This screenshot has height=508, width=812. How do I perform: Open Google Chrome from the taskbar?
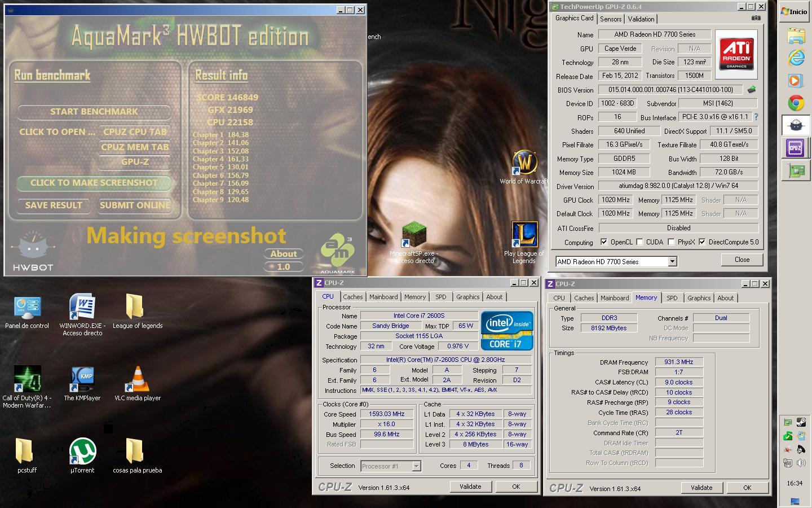796,103
